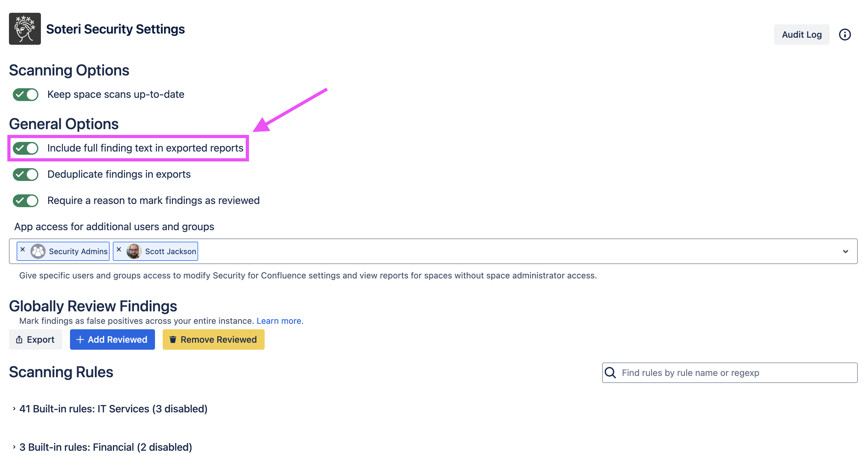
Task: Toggle Require a reason to mark reviewed
Action: [26, 201]
